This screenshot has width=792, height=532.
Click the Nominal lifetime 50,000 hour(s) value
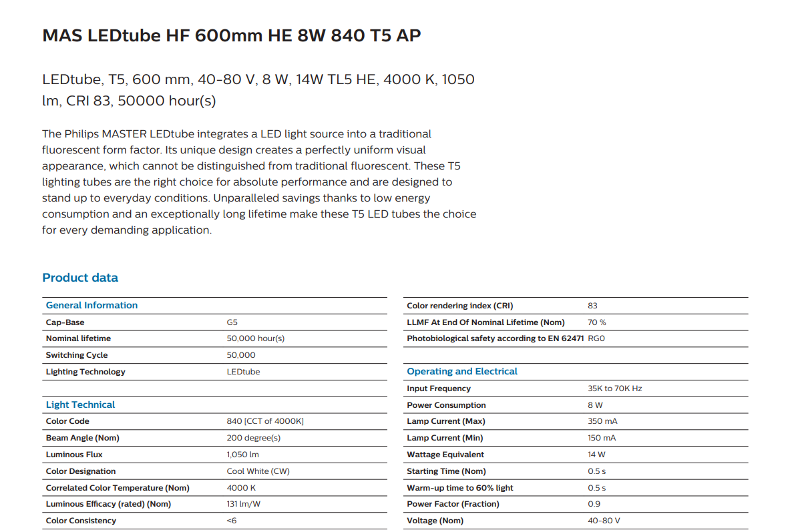click(256, 338)
